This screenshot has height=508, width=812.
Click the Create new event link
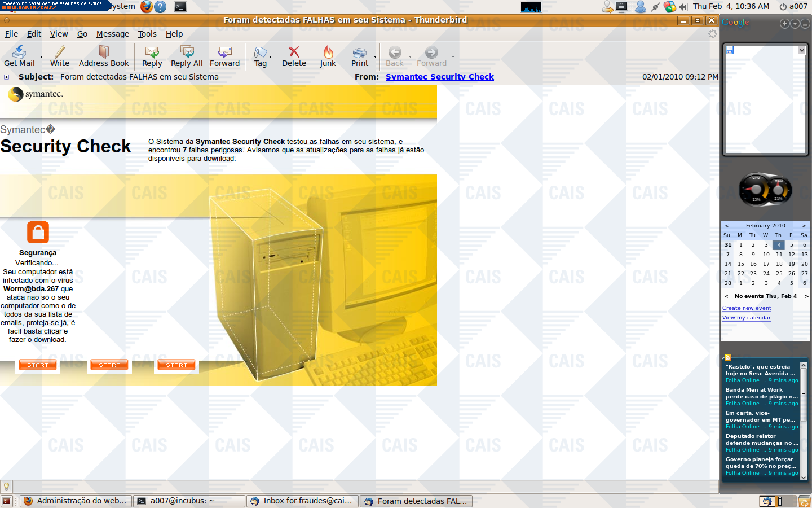click(x=747, y=308)
